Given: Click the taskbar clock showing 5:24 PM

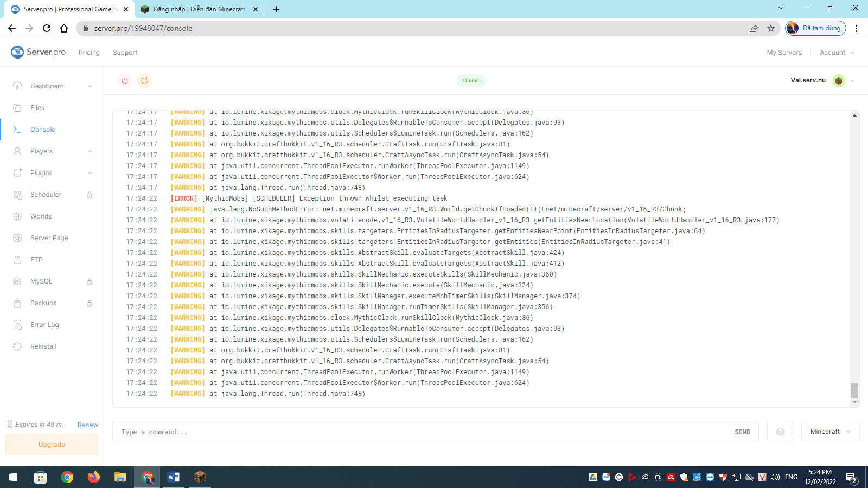Looking at the screenshot, I should point(820,477).
